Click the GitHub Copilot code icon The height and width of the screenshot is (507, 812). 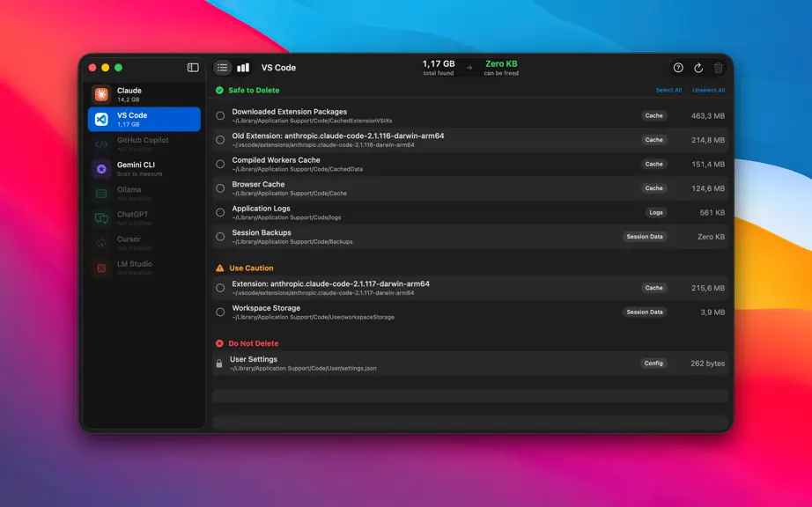coord(101,143)
